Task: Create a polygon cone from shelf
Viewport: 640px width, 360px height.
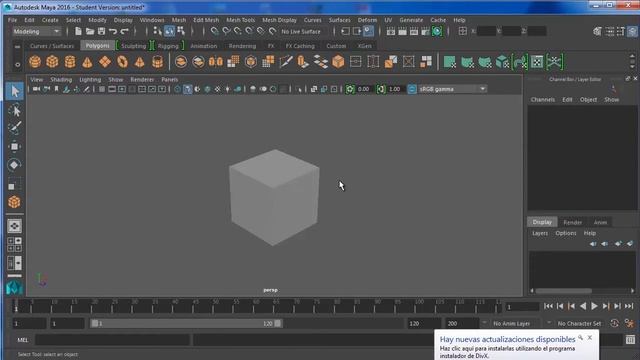Action: coord(87,62)
